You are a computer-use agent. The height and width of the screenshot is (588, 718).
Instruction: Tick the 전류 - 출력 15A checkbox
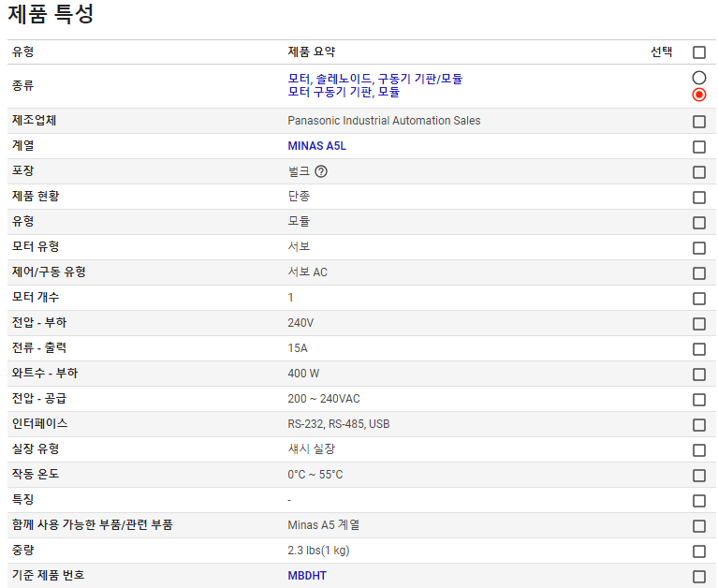[x=698, y=349]
